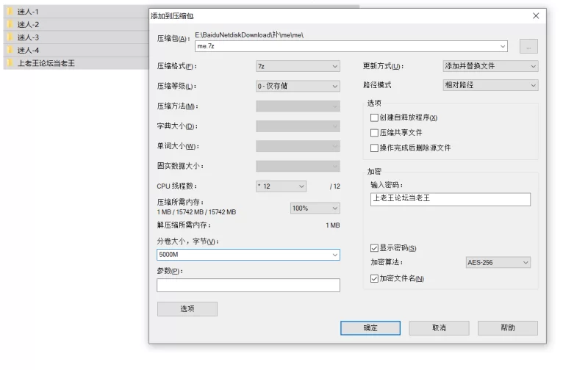Close the 添加到压缩包 dialog
This screenshot has width=588, height=370.
(536, 15)
